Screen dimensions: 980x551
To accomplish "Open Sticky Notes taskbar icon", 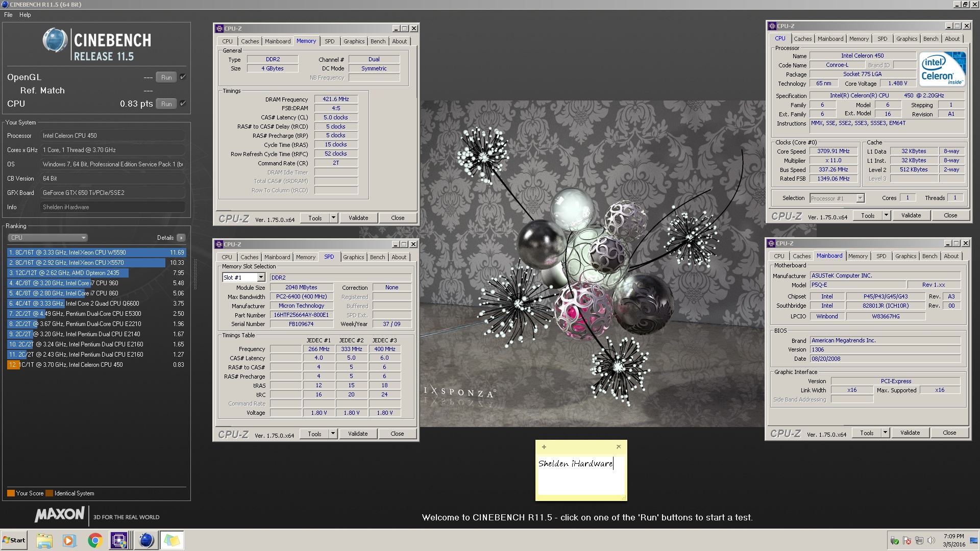I will coord(172,540).
